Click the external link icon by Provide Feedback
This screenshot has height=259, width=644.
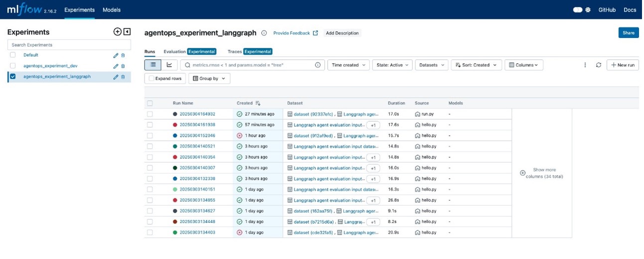(316, 33)
